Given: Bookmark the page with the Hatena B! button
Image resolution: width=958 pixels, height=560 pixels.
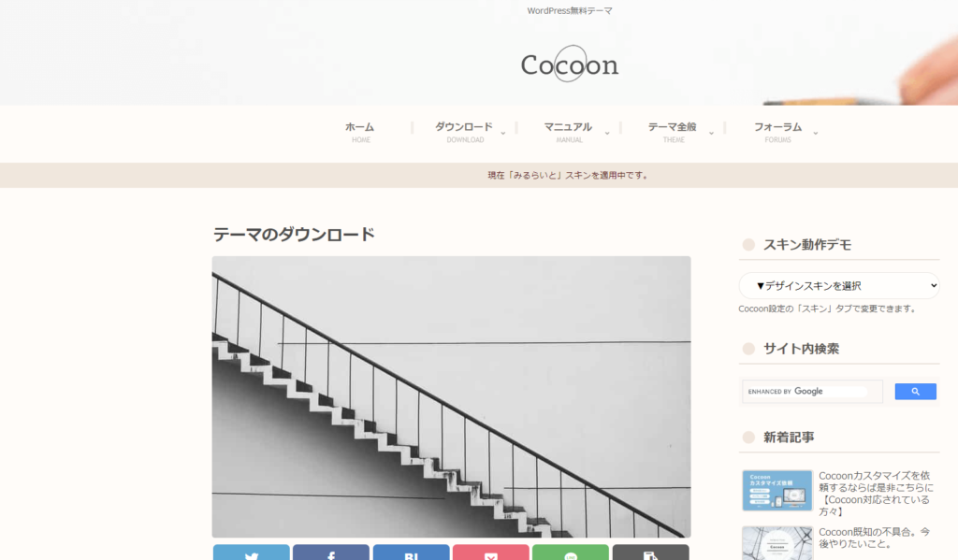Looking at the screenshot, I should click(412, 553).
